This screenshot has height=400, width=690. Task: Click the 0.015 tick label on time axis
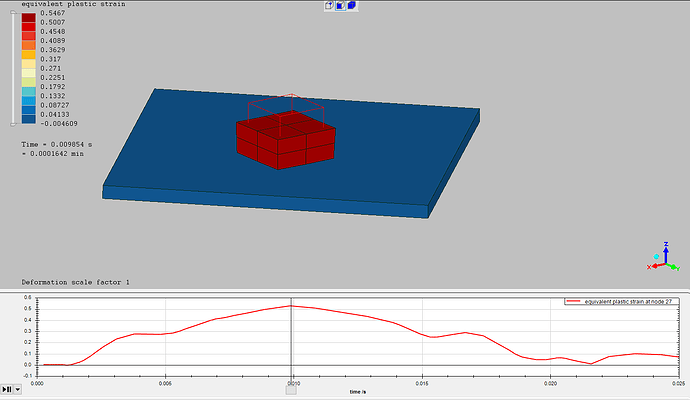422,383
